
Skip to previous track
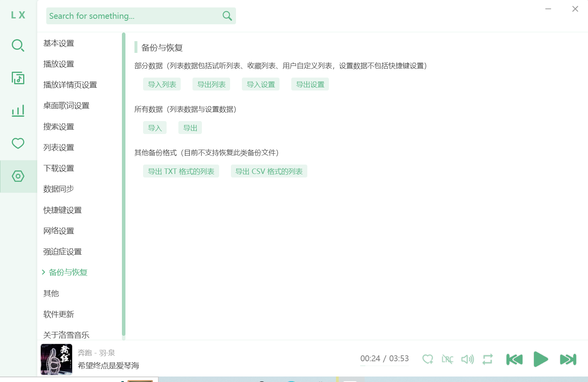514,359
